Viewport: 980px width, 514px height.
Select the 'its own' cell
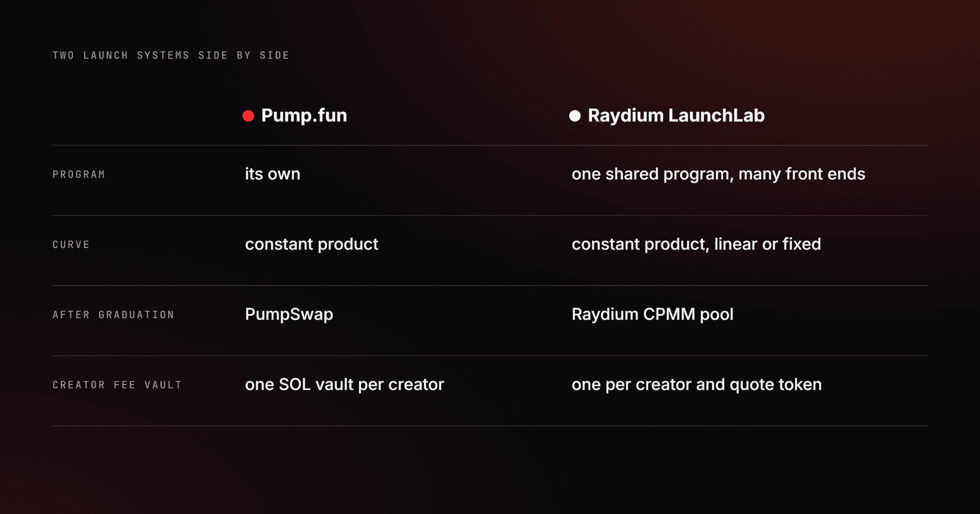(x=273, y=174)
